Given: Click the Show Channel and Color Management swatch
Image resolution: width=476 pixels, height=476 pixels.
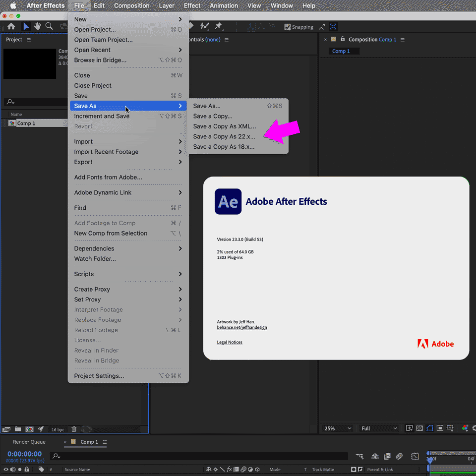Looking at the screenshot, I should coord(465,428).
